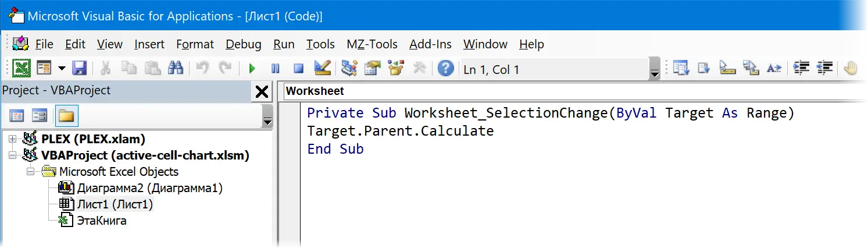Click the View Microsoft Excel icon

click(x=22, y=69)
